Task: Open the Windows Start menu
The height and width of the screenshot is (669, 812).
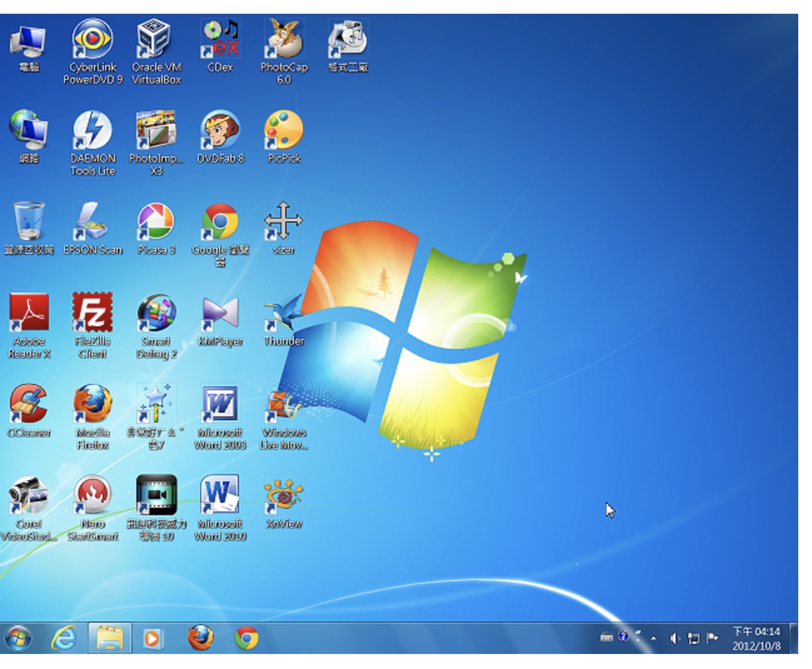Action: tap(18, 638)
